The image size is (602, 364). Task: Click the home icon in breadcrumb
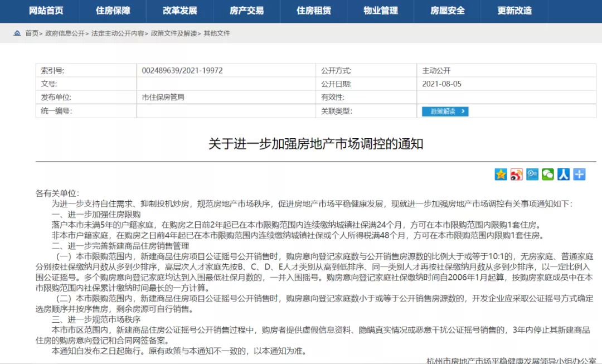17,33
